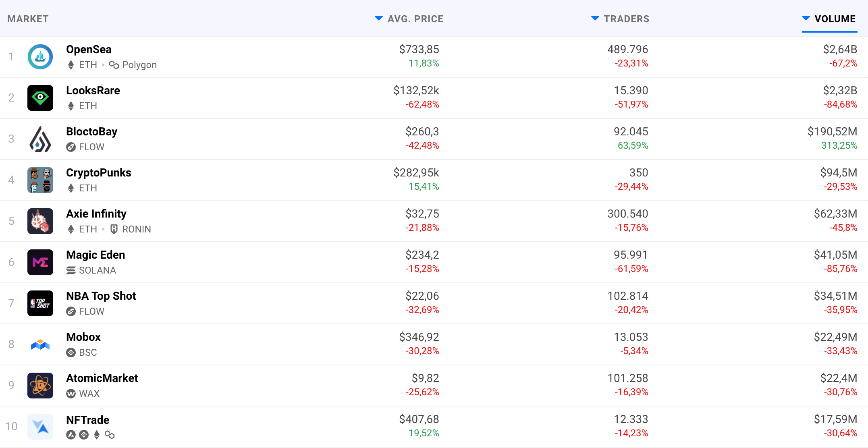The height and width of the screenshot is (448, 868).
Task: Click the AVG. PRICE header label
Action: (x=415, y=19)
